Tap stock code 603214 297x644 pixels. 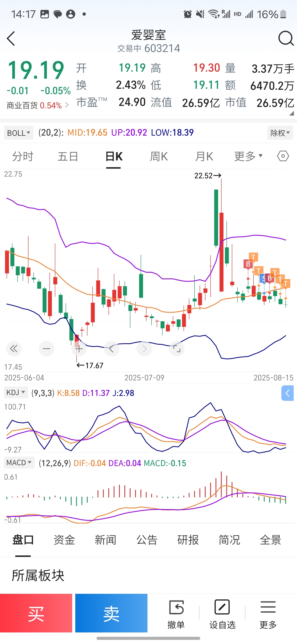162,48
